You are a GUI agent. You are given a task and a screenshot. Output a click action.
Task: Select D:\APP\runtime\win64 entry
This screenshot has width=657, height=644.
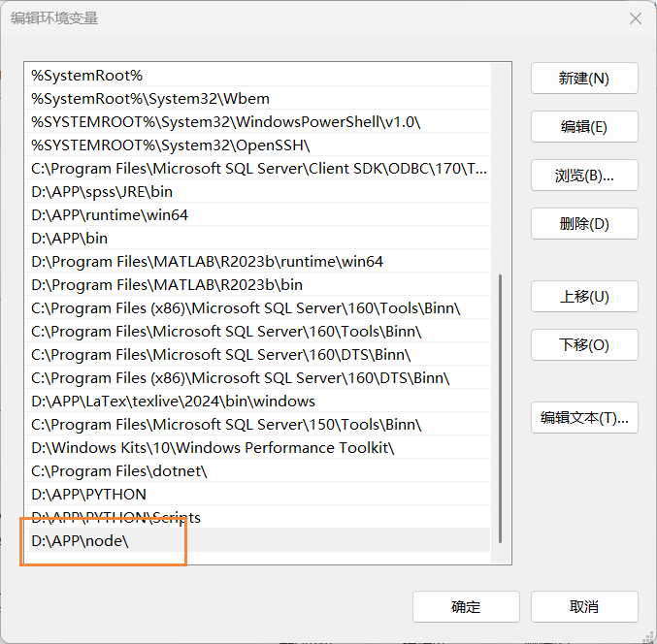click(x=258, y=214)
